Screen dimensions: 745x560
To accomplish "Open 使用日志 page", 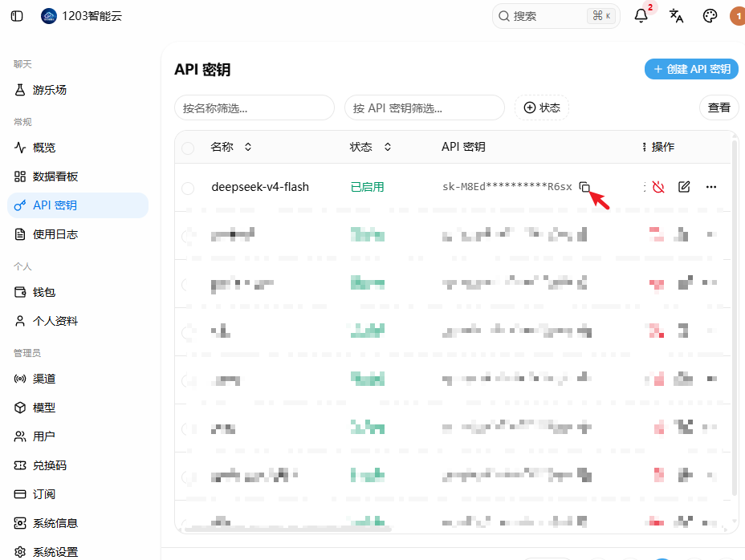I will click(x=78, y=234).
